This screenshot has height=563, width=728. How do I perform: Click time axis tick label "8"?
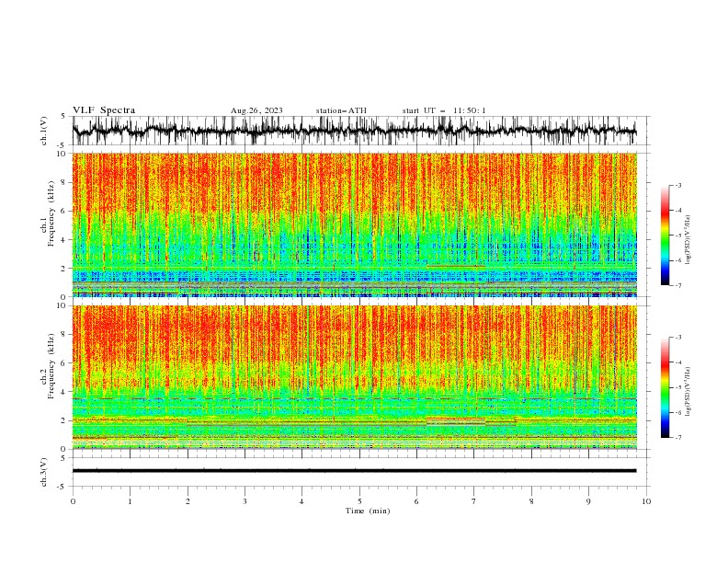tap(531, 501)
